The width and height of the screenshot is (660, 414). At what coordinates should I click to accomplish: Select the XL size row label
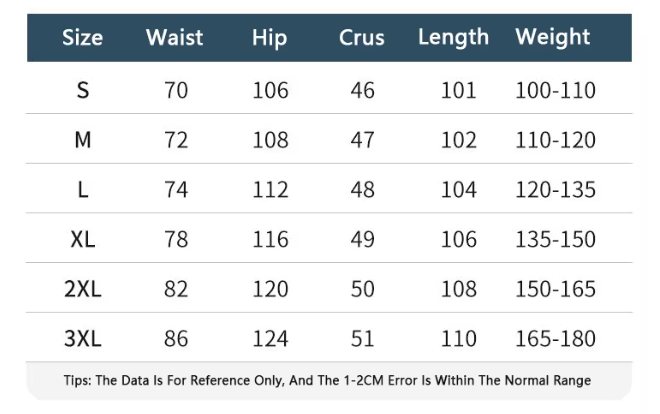point(83,240)
